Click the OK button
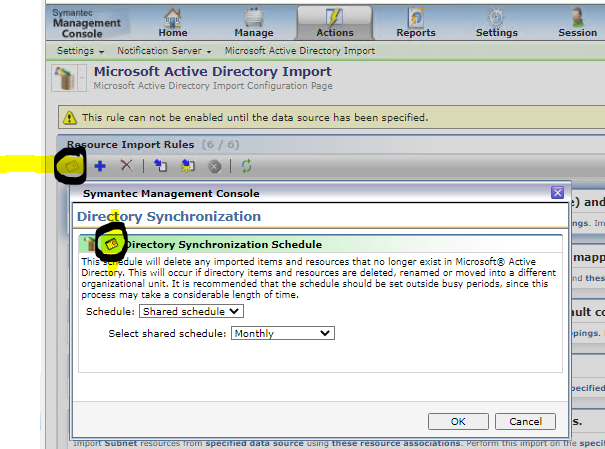Viewport: 605px width, 449px height. coord(458,421)
